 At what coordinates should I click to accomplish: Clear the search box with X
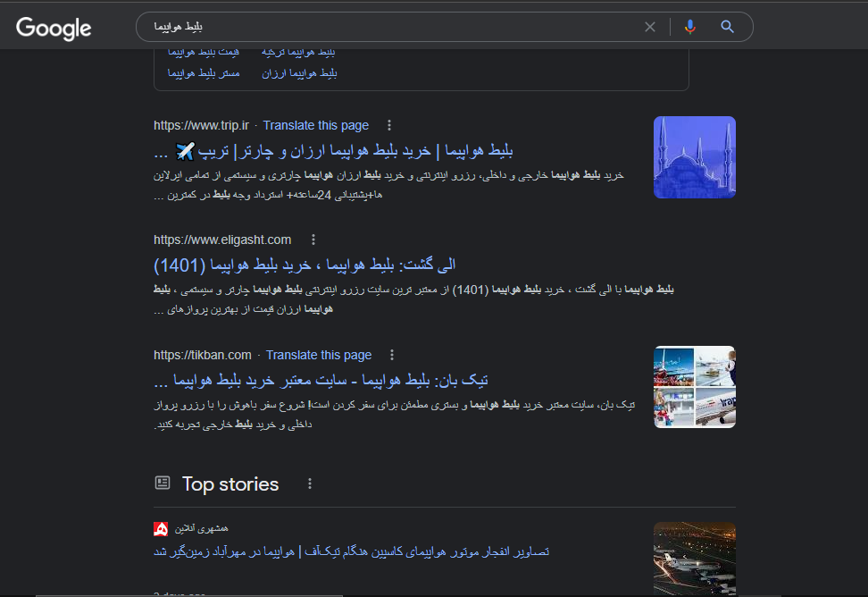[650, 27]
